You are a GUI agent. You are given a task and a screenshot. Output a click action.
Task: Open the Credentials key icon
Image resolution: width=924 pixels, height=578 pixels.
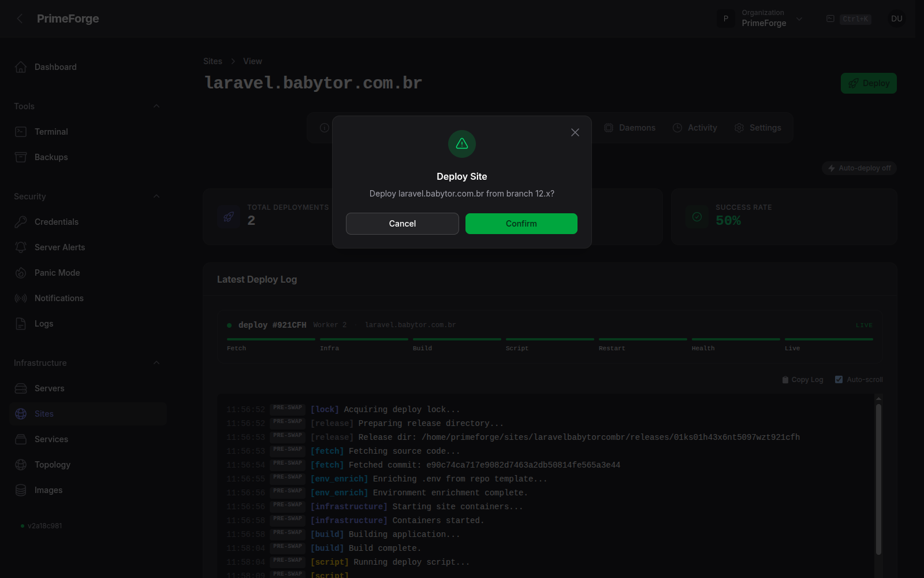point(21,222)
